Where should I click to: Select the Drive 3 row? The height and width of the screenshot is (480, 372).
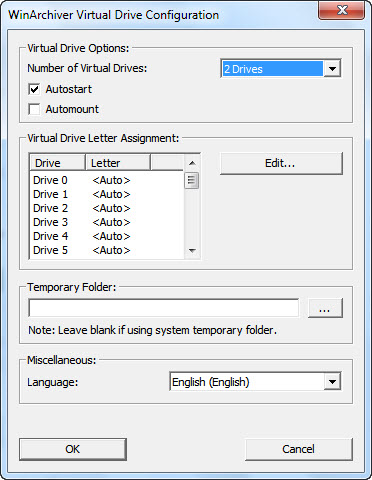pos(107,222)
